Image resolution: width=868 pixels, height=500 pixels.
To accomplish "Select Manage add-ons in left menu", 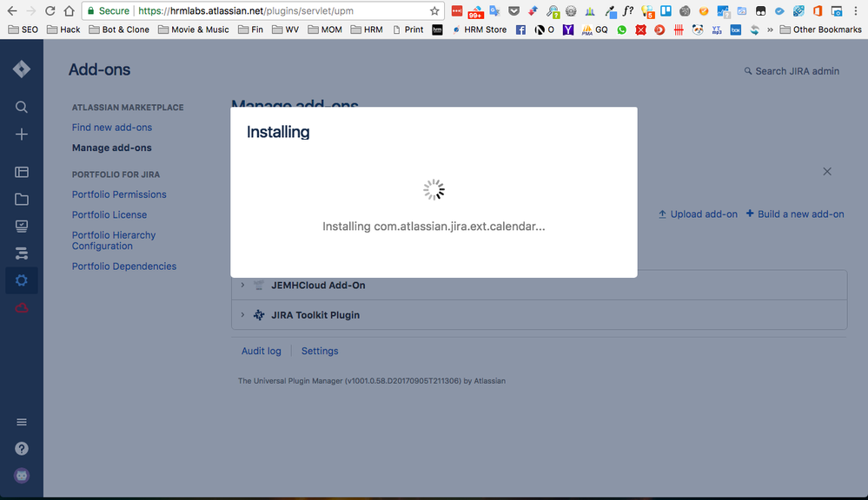I will (112, 148).
